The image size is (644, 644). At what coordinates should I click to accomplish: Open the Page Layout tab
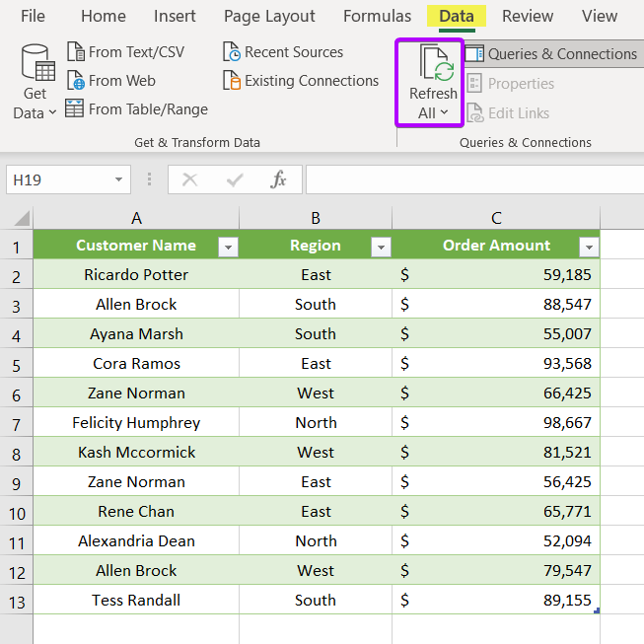click(269, 16)
